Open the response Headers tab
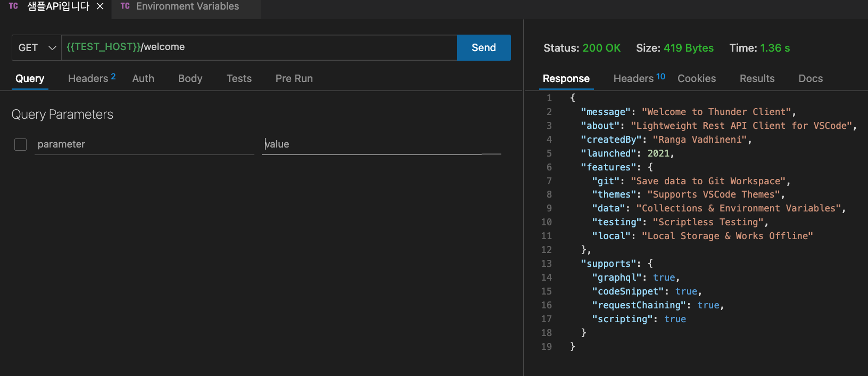Viewport: 868px width, 376px height. pos(639,78)
